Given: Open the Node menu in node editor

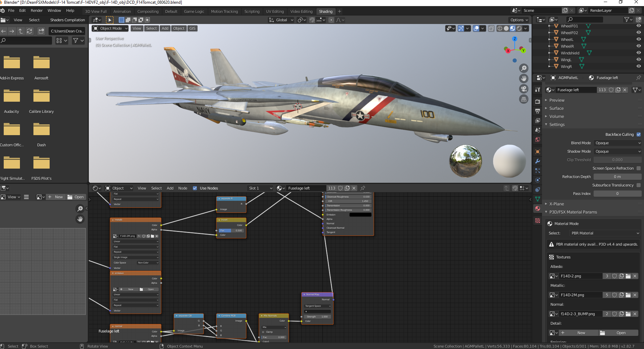Looking at the screenshot, I should [x=183, y=188].
